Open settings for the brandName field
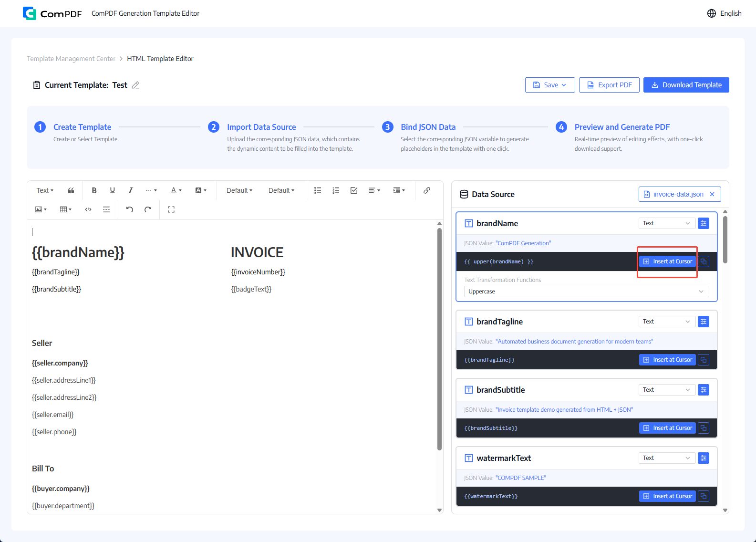Screen dimensions: 756x542 704,223
